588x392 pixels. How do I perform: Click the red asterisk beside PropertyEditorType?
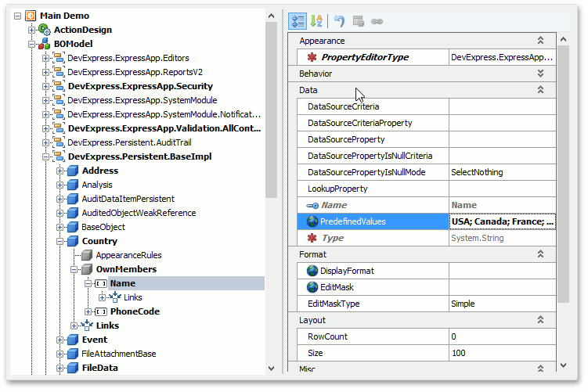312,57
